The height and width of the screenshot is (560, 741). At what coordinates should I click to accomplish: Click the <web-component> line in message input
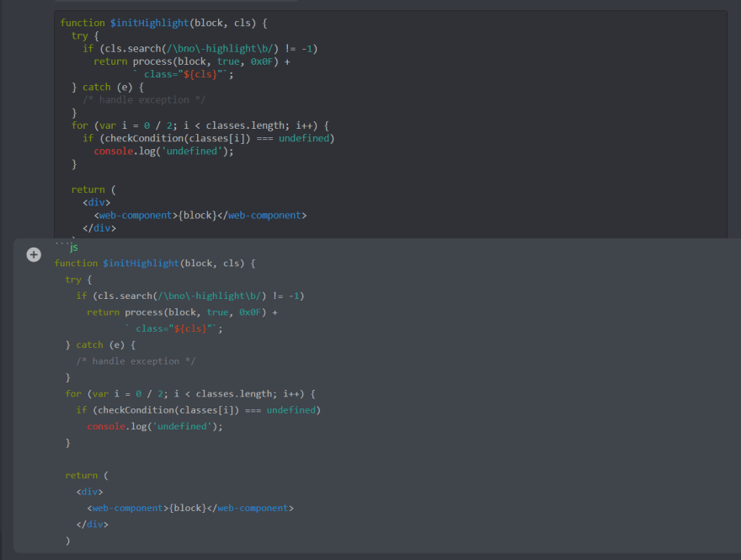point(190,508)
